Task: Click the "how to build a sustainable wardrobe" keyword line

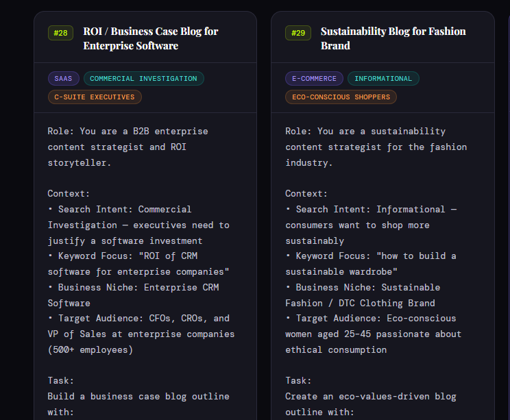Action: tap(370, 264)
